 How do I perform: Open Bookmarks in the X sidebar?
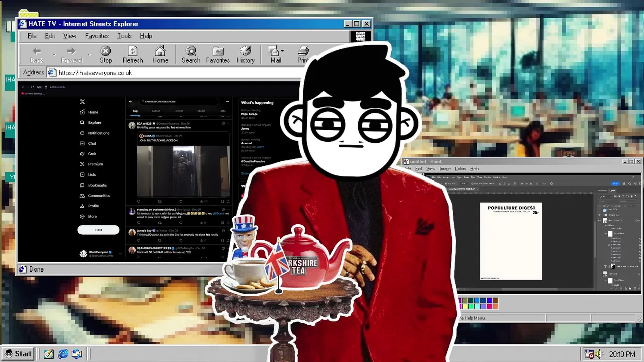[x=94, y=185]
